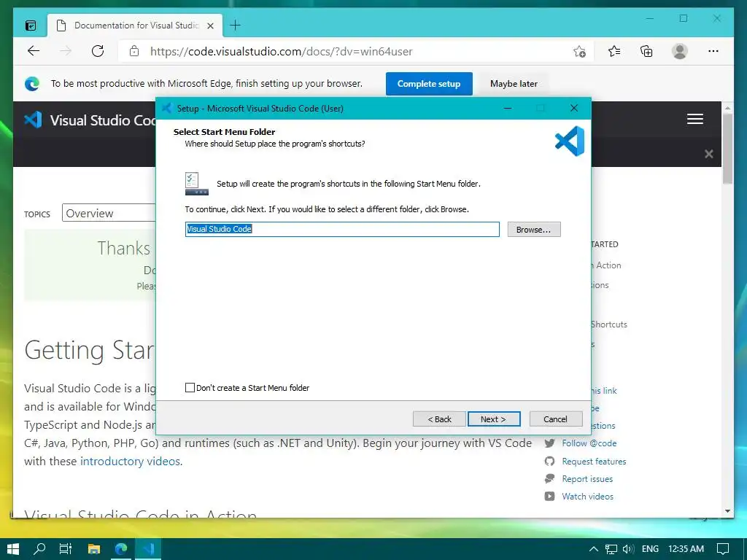This screenshot has width=747, height=560.
Task: Click the Edge forward arrow
Action: (66, 51)
